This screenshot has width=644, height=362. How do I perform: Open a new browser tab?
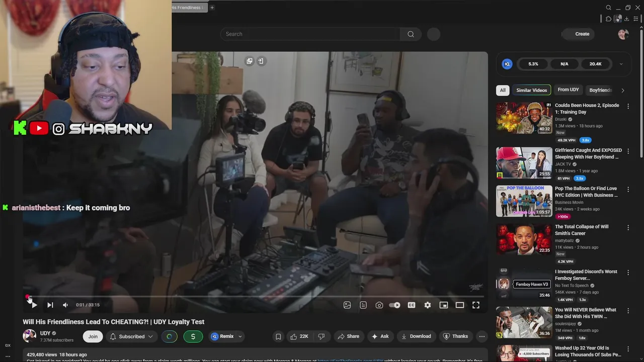[x=212, y=8]
